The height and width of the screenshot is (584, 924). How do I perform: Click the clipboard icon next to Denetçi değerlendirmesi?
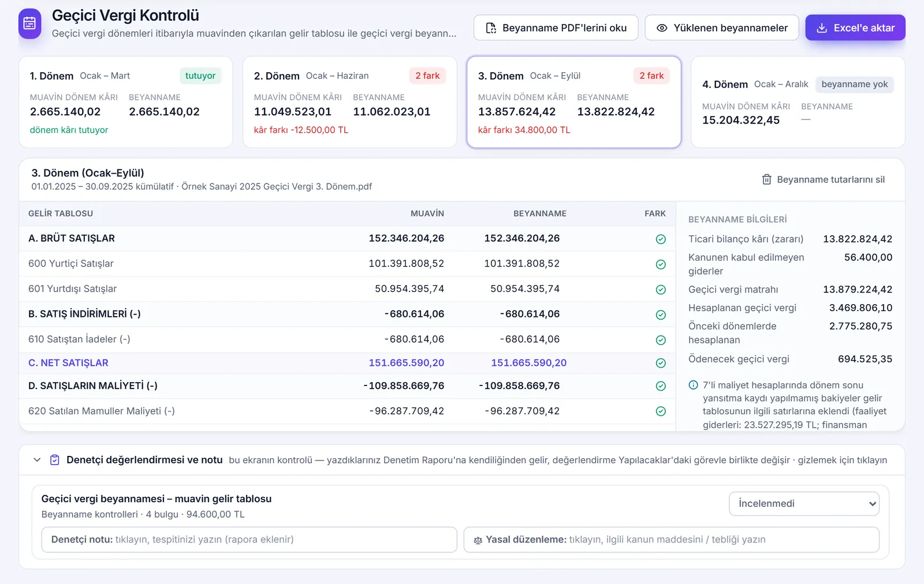point(55,460)
